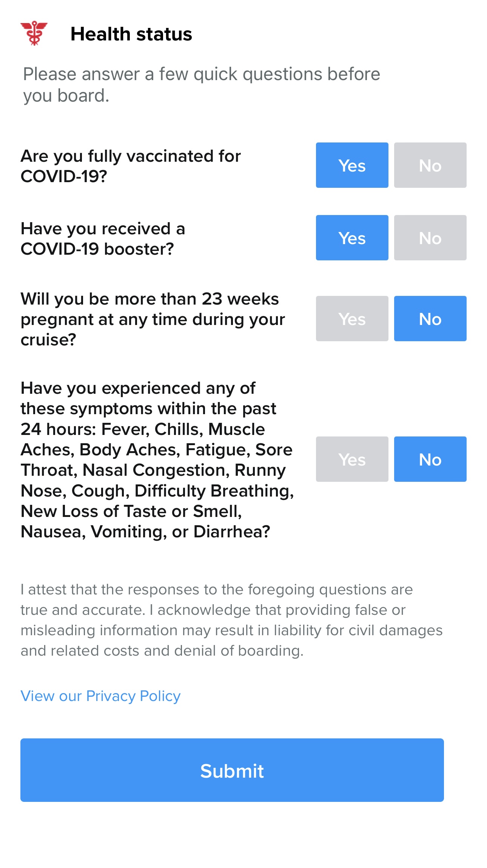Image resolution: width=487 pixels, height=868 pixels.
Task: Answer No to 23 weeks pregnant question
Action: click(430, 319)
